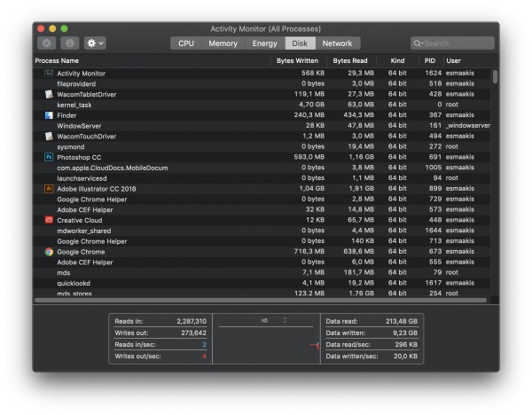Click the Photoshop CC process name
532x415 pixels.
point(79,158)
